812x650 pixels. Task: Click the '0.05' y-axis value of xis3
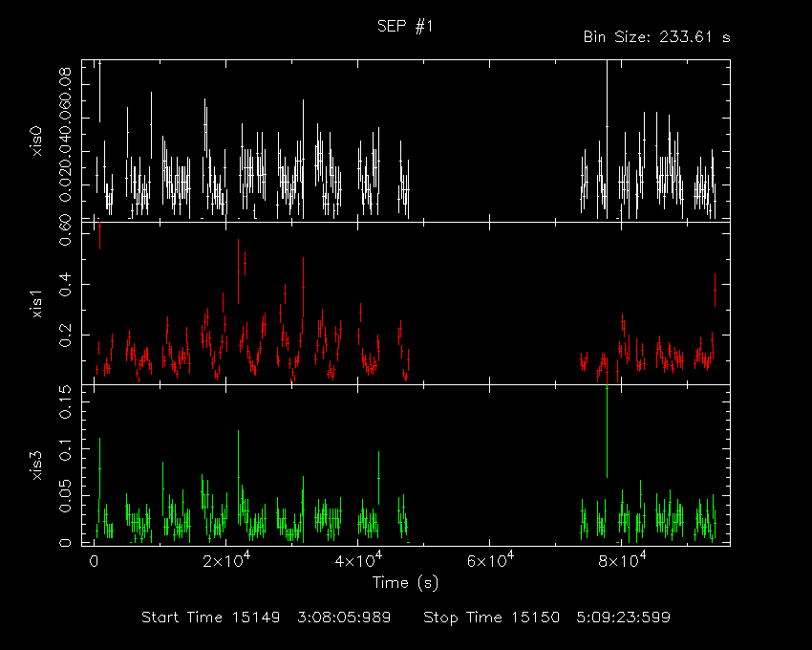[x=66, y=496]
